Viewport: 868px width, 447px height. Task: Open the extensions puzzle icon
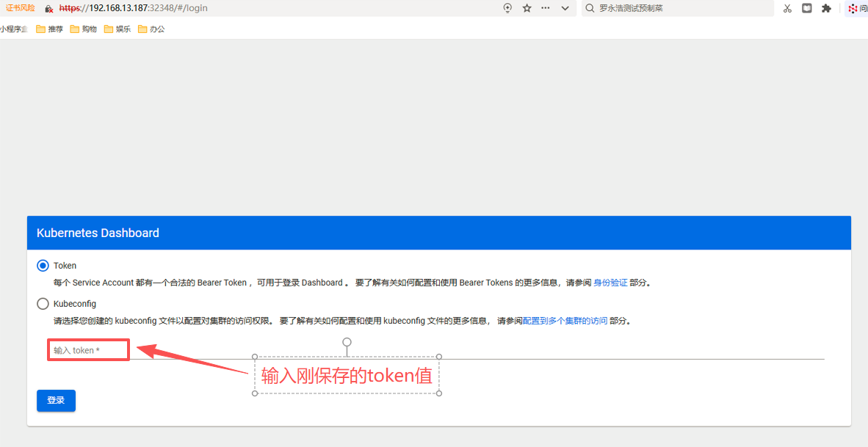[826, 8]
